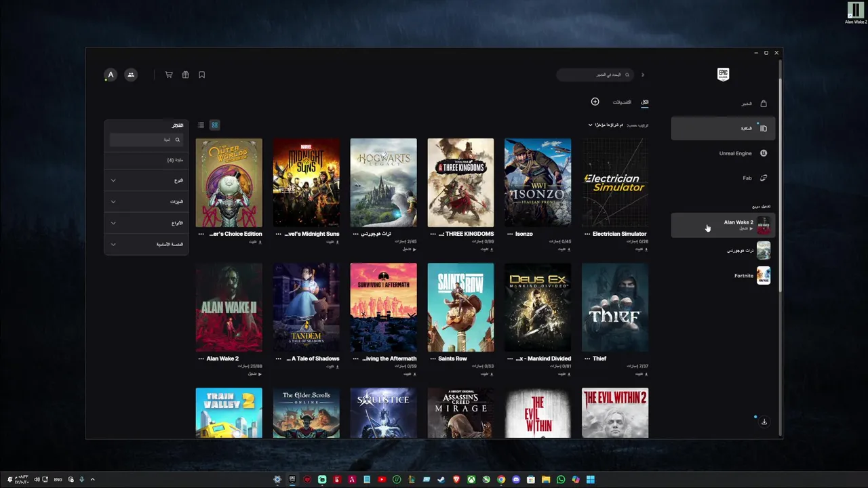Open the Store shopping bag item
868x488 pixels.
click(723, 104)
